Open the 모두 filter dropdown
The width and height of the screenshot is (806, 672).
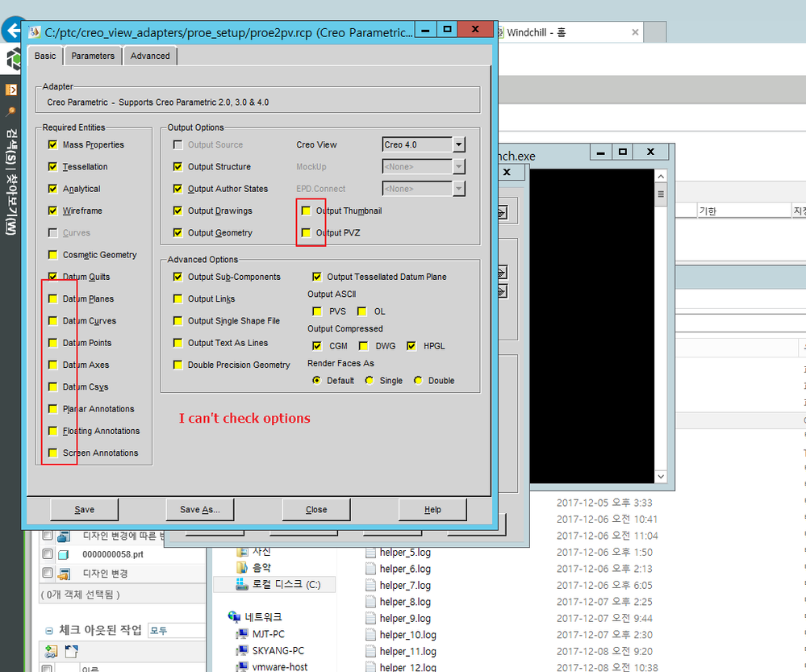176,630
